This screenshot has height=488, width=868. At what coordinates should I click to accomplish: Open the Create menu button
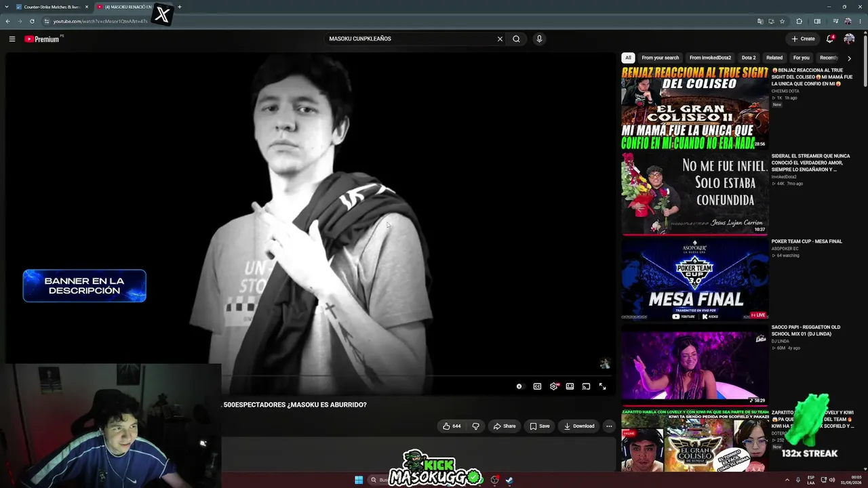[803, 39]
